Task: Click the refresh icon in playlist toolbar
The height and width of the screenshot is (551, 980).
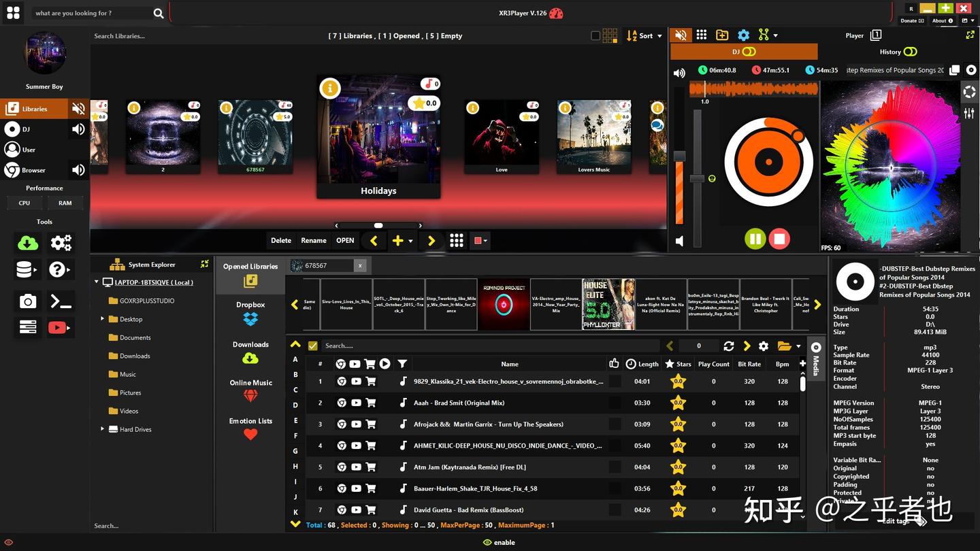Action: (728, 346)
